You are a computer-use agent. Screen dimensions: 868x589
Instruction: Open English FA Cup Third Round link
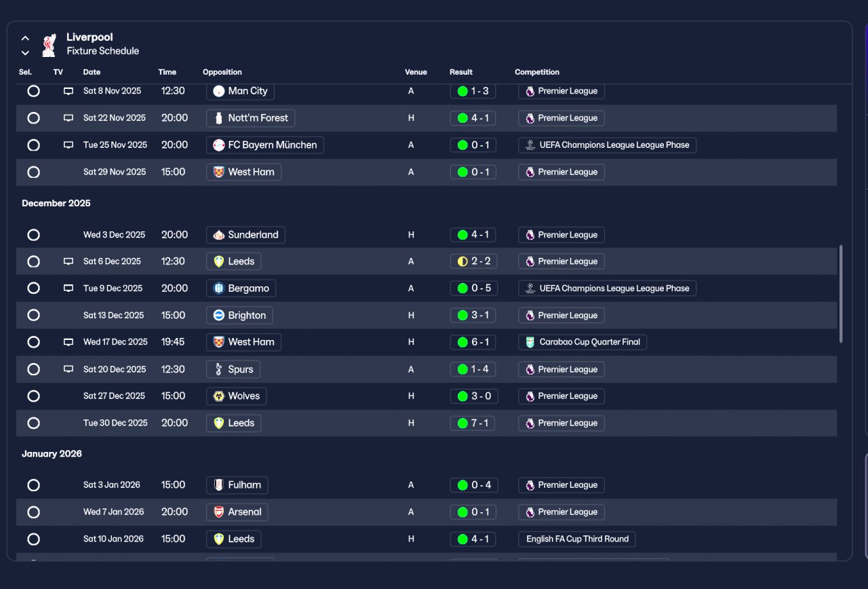(x=577, y=539)
